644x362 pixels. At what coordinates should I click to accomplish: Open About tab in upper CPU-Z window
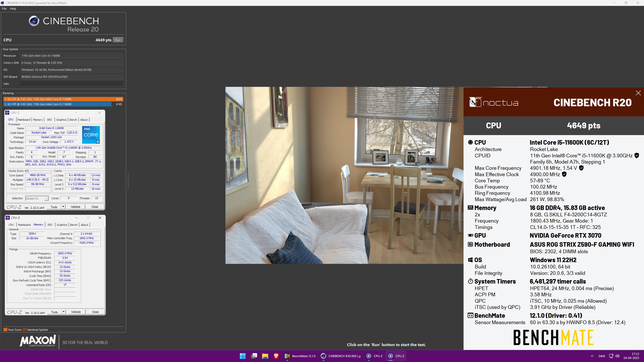pyautogui.click(x=84, y=120)
